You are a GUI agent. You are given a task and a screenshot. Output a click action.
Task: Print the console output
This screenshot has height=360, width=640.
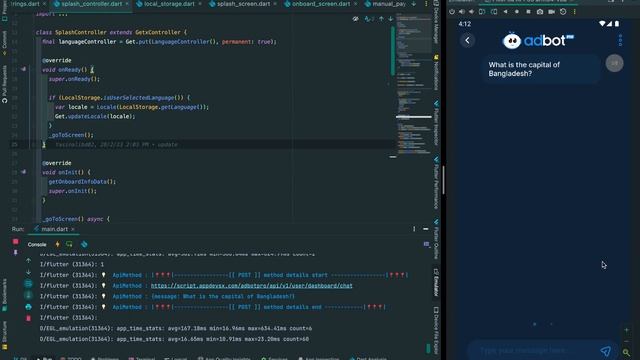coord(28,307)
